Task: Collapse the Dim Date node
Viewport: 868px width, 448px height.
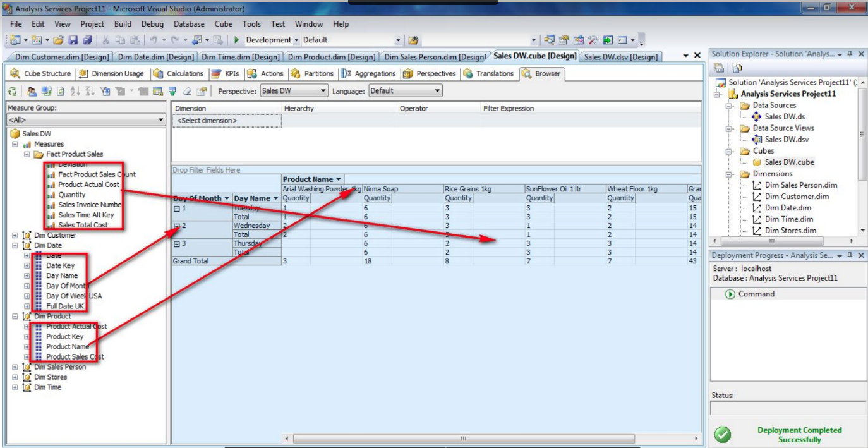Action: (15, 245)
